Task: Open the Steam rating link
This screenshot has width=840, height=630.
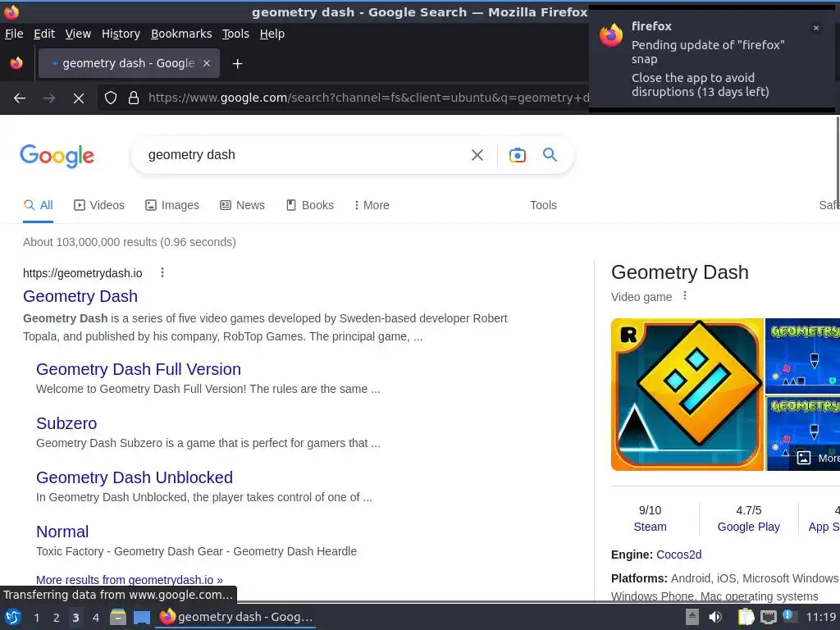Action: 650,527
